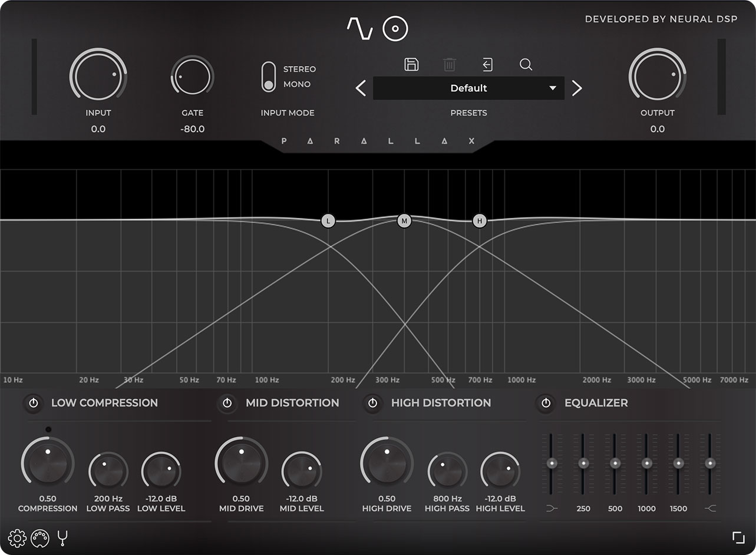Image resolution: width=756 pixels, height=555 pixels.
Task: Click the High Pass frequency knob
Action: [x=447, y=472]
